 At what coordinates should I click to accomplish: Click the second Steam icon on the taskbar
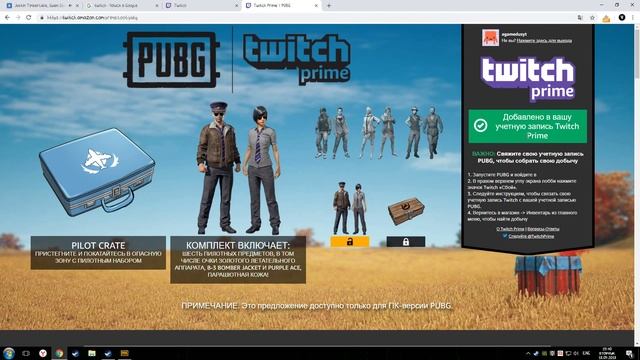(x=108, y=353)
